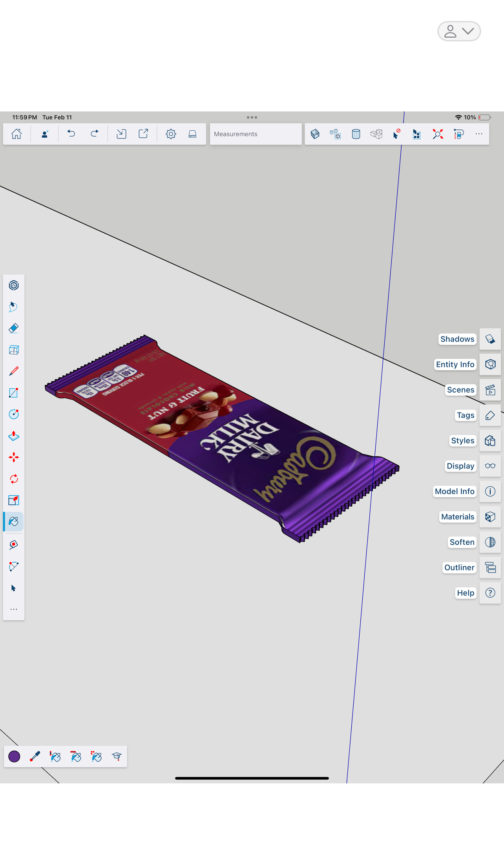Tap the Display glasses icon
The image size is (504, 845).
[490, 466]
